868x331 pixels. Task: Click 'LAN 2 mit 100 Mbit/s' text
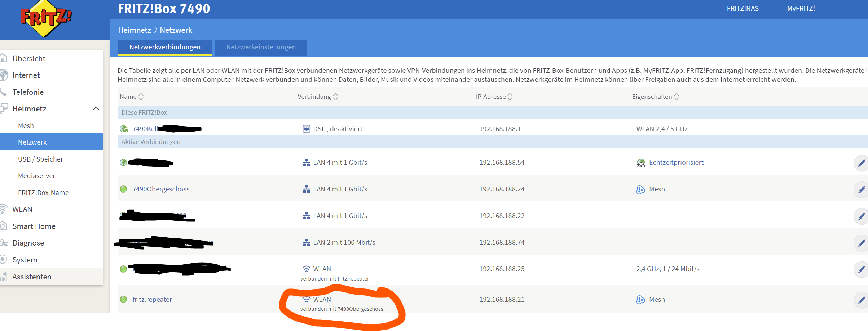pyautogui.click(x=344, y=242)
